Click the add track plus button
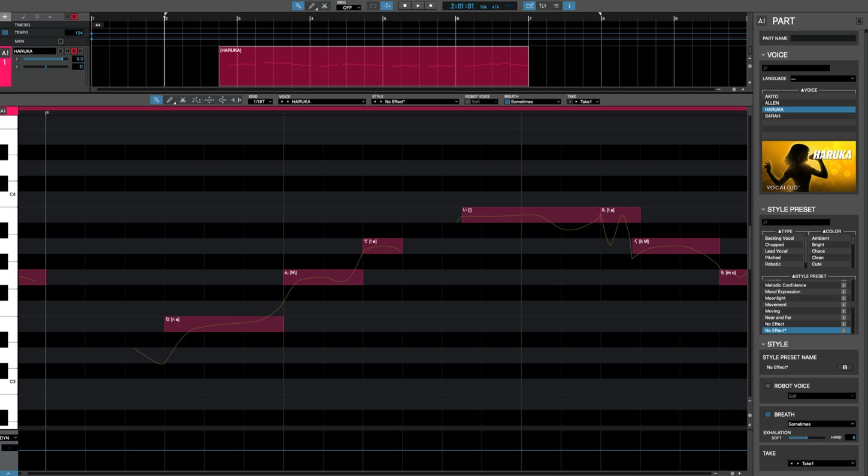The width and height of the screenshot is (868, 476). pyautogui.click(x=5, y=17)
